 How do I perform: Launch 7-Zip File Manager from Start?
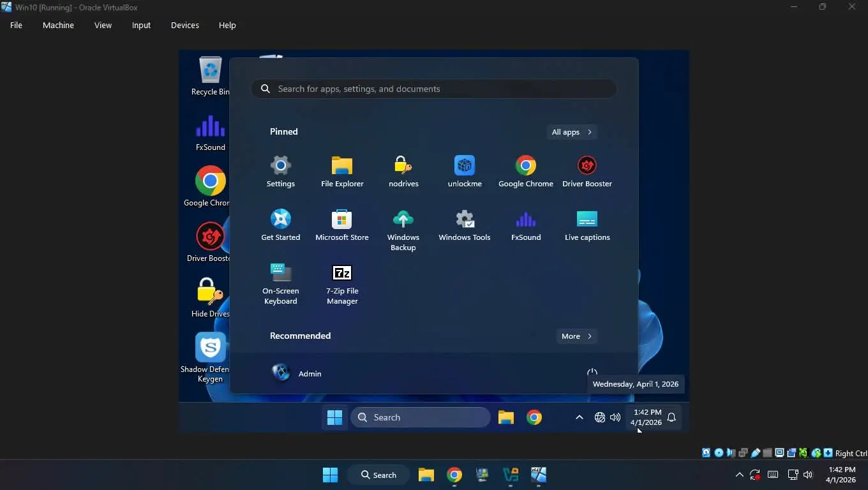(342, 284)
